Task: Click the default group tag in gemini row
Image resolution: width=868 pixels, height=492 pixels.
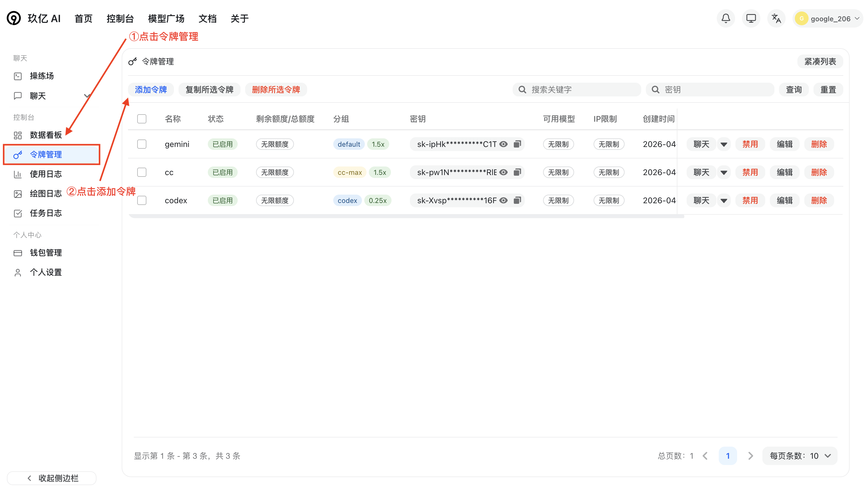Action: (349, 144)
